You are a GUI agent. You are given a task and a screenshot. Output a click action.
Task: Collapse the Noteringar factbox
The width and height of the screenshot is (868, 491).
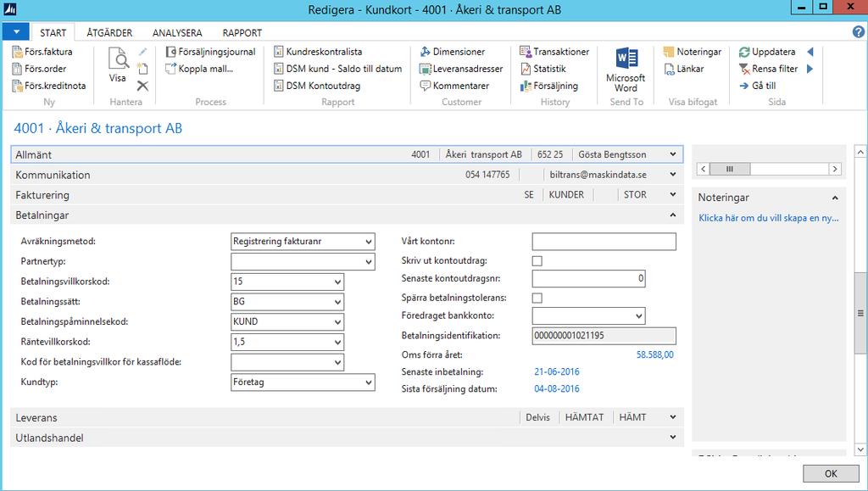pyautogui.click(x=835, y=198)
